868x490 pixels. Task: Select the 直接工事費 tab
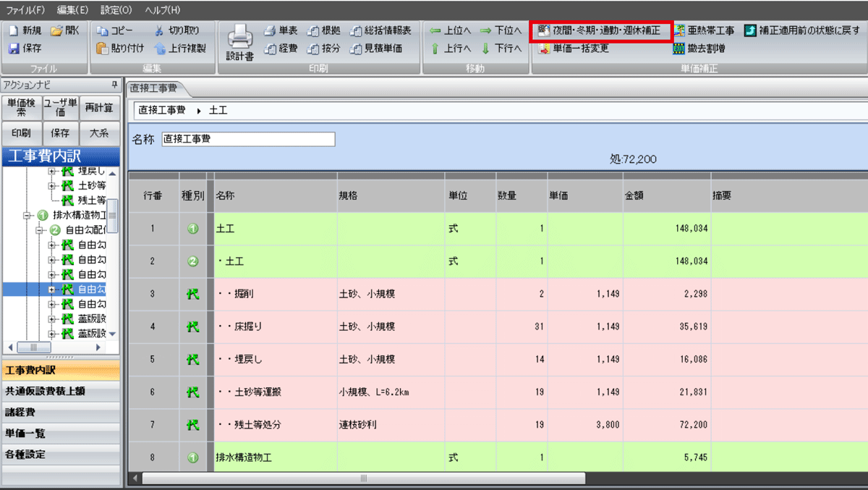(x=156, y=88)
